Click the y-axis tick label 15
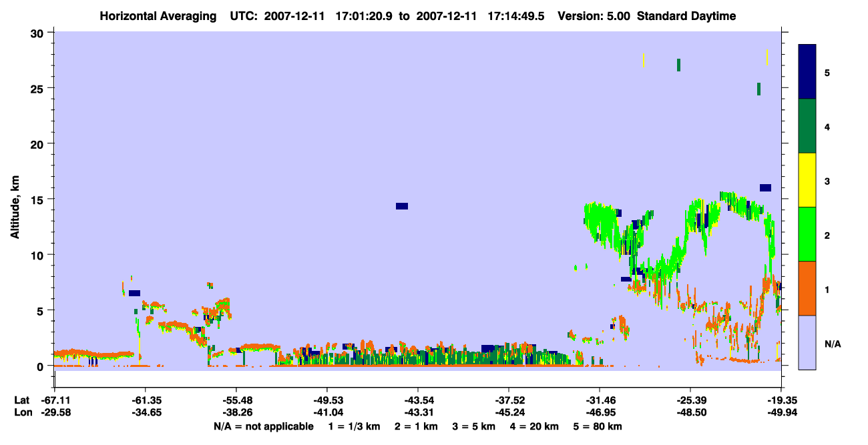 click(x=39, y=199)
